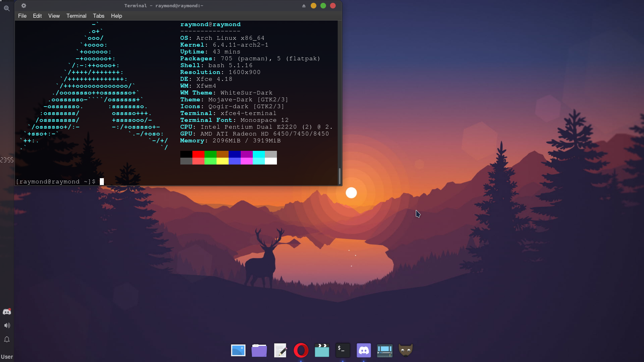This screenshot has width=644, height=362.
Task: Click the brown-orange color block in the neofetch palette
Action: click(223, 154)
